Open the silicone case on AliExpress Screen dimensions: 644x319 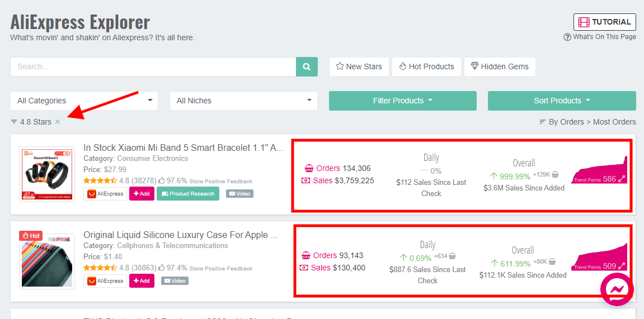pos(105,281)
